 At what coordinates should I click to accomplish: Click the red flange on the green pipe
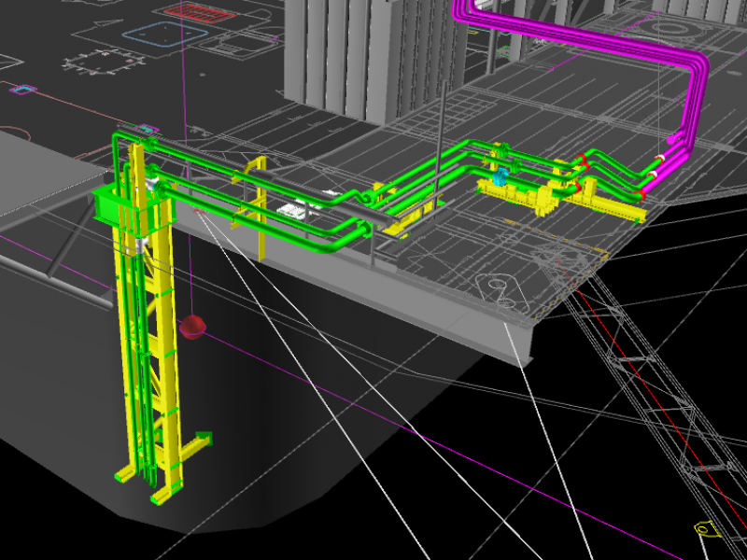[x=582, y=161]
